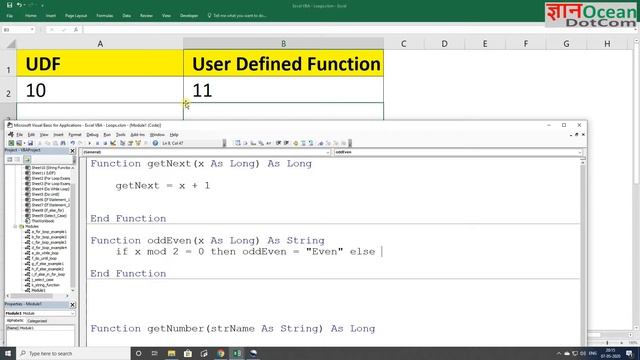Open the Excel Name Box dropdown arrow
Viewport: 640px width, 360px height.
coord(32,30)
